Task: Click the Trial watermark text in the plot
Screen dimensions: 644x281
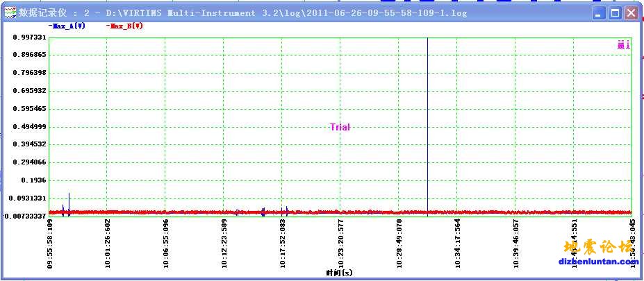Action: [340, 127]
